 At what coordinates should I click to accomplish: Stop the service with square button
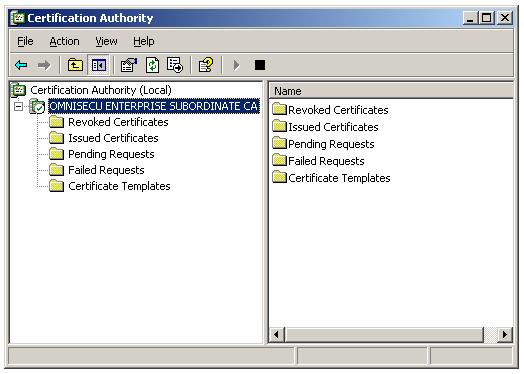260,65
